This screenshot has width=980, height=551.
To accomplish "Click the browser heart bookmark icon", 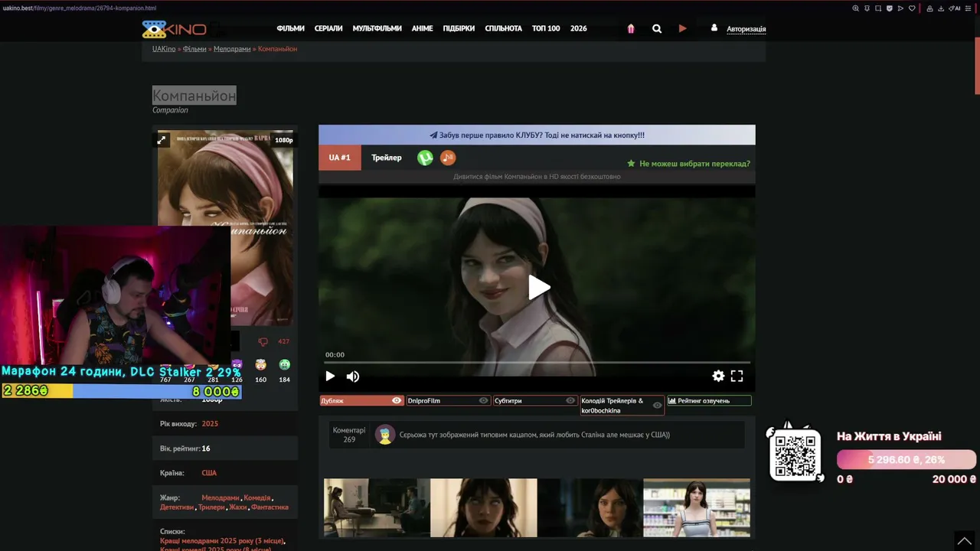I will click(912, 8).
